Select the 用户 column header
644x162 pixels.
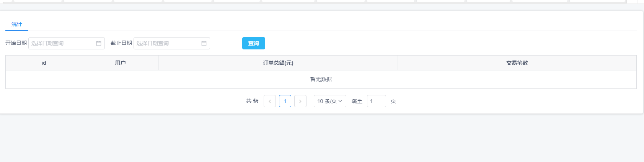coord(121,63)
